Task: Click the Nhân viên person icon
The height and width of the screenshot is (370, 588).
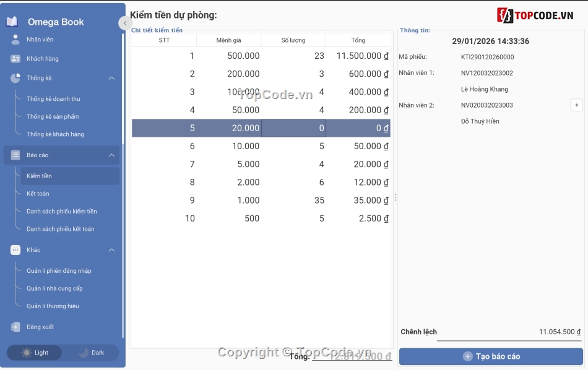Action: [x=15, y=40]
